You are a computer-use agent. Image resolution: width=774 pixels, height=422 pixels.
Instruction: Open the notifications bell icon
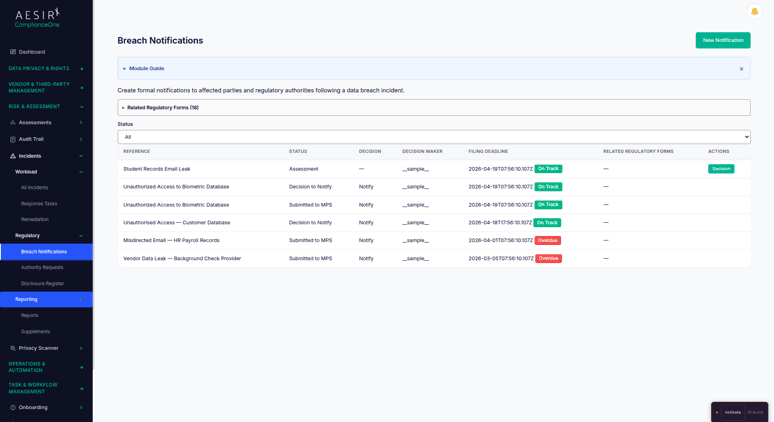pyautogui.click(x=754, y=11)
